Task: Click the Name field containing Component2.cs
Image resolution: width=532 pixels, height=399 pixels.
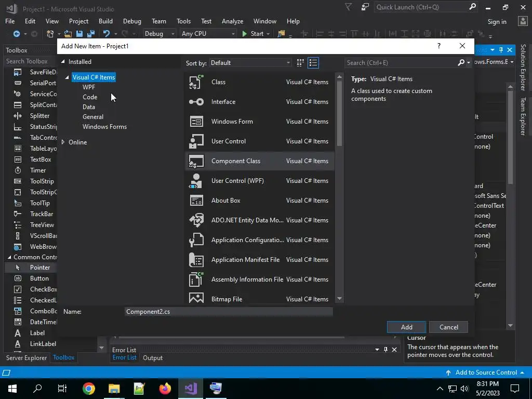Action: click(229, 312)
